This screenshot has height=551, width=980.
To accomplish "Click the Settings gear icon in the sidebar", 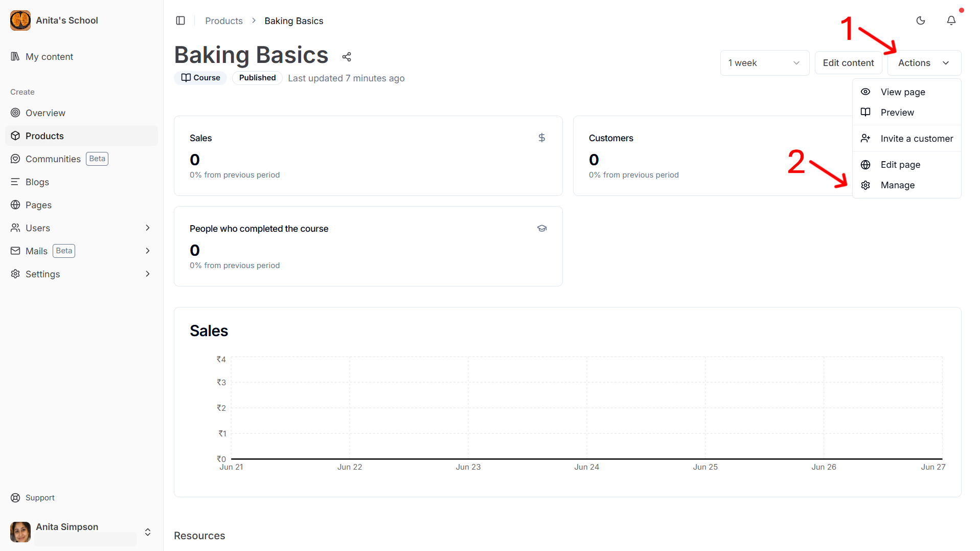I will 15,274.
